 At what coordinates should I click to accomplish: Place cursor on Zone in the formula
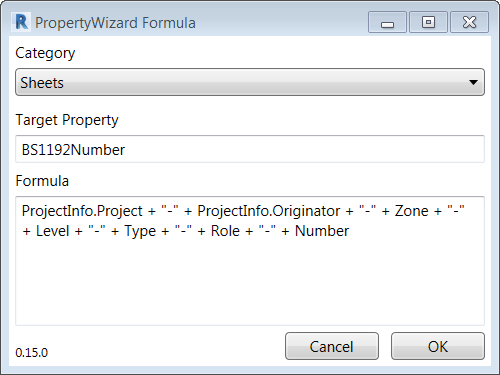click(x=412, y=211)
